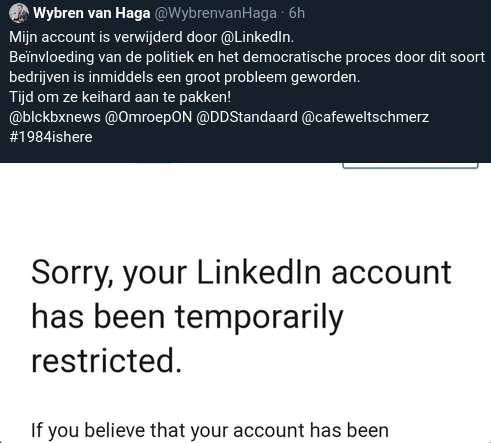The height and width of the screenshot is (443, 491).
Task: Click the word 'restricted.' in the image
Action: (x=107, y=361)
